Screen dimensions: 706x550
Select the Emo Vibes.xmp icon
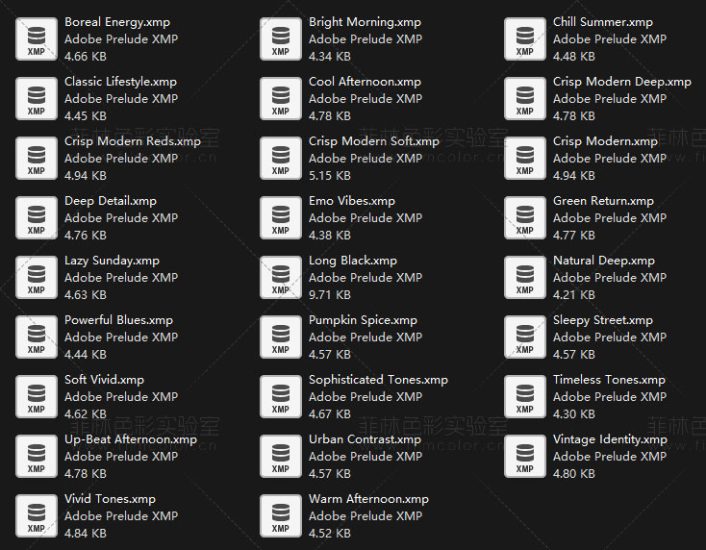point(280,218)
